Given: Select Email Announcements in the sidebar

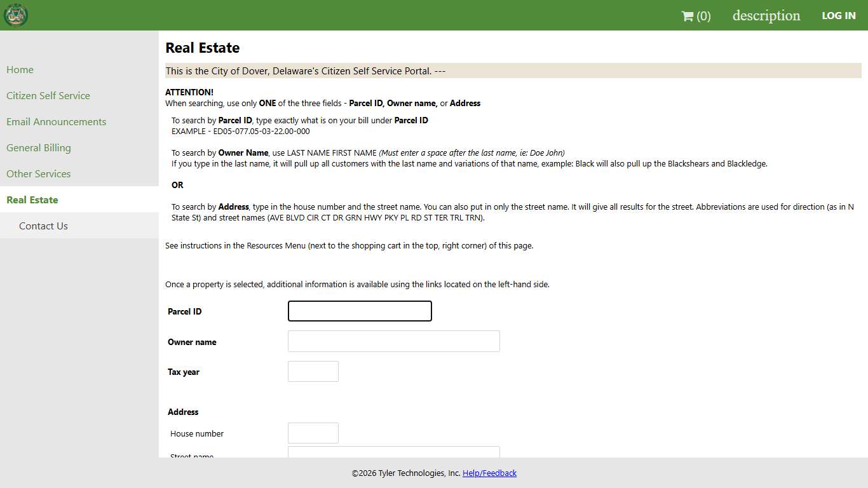Looking at the screenshot, I should click(x=57, y=122).
